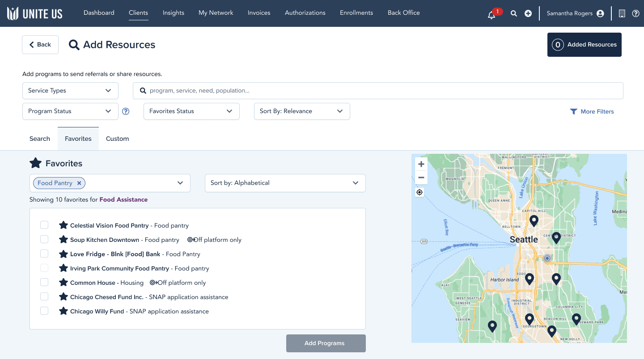Switch to the Search tab

(40, 139)
